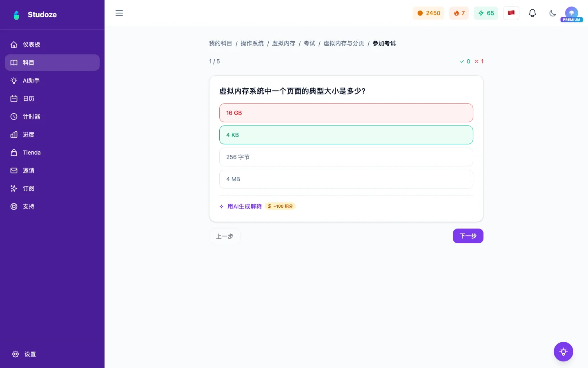This screenshot has height=368, width=588.
Task: Open 仪表板 menu item
Action: coord(52,45)
